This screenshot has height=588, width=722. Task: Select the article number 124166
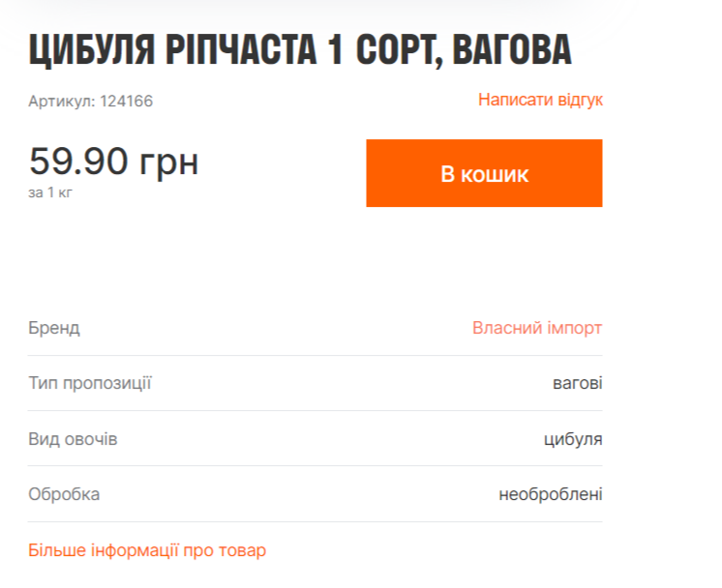(127, 101)
